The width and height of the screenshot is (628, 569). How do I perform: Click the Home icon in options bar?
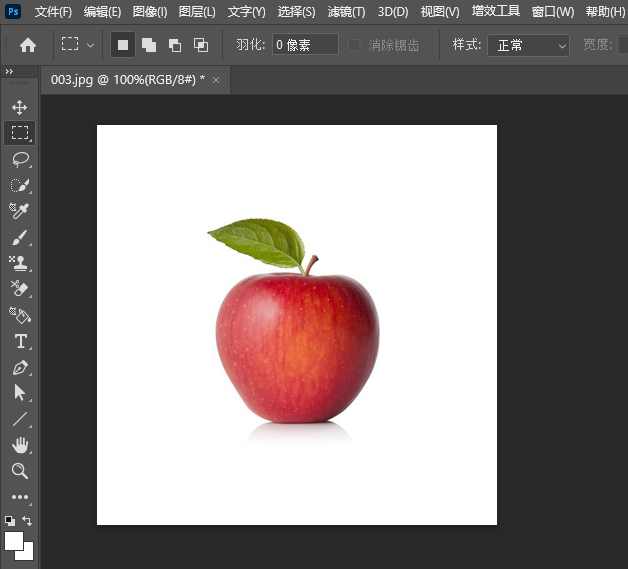[28, 45]
